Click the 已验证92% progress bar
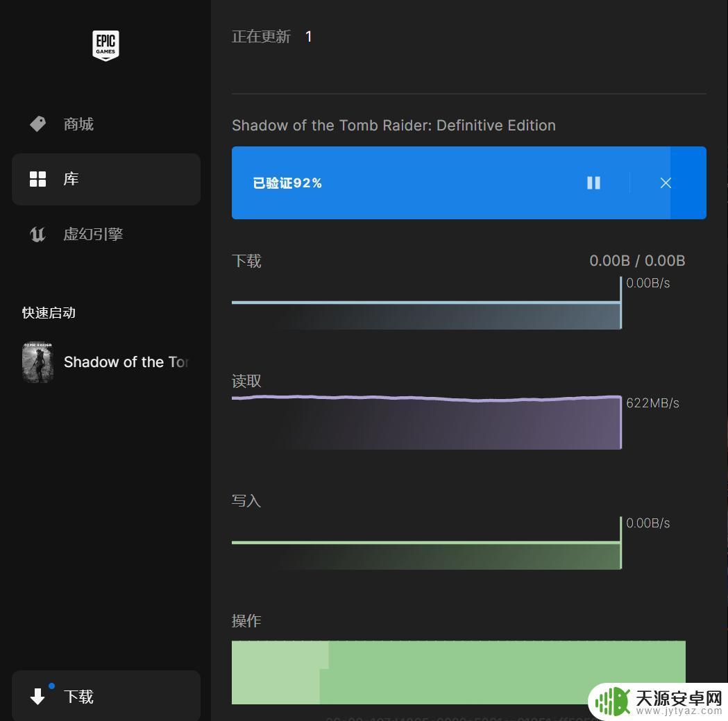The image size is (728, 721). coord(469,183)
